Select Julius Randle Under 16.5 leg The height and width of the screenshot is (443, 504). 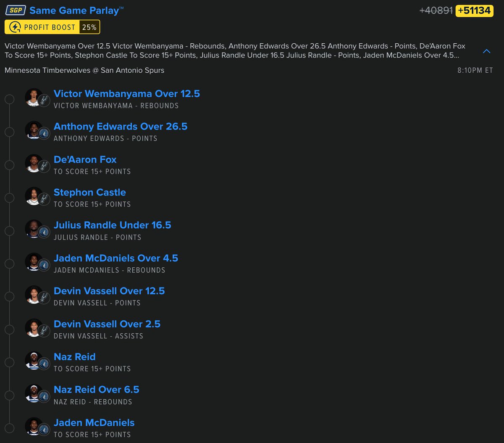click(x=113, y=225)
